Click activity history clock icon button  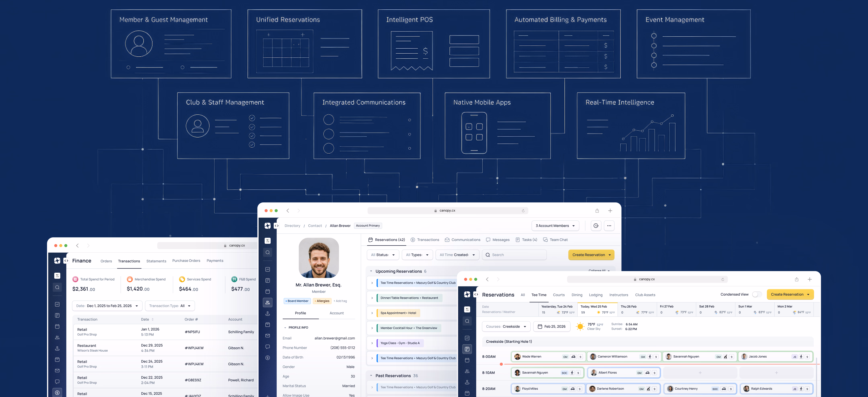[x=596, y=226]
